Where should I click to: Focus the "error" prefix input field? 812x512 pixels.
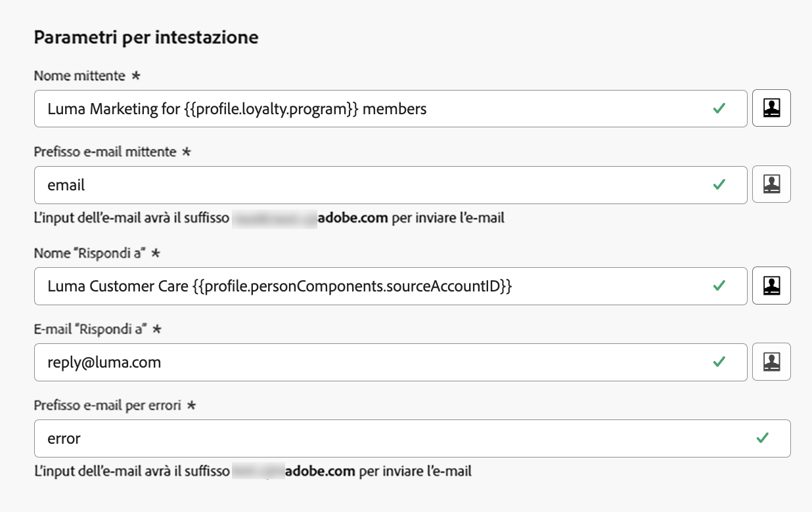(394, 438)
